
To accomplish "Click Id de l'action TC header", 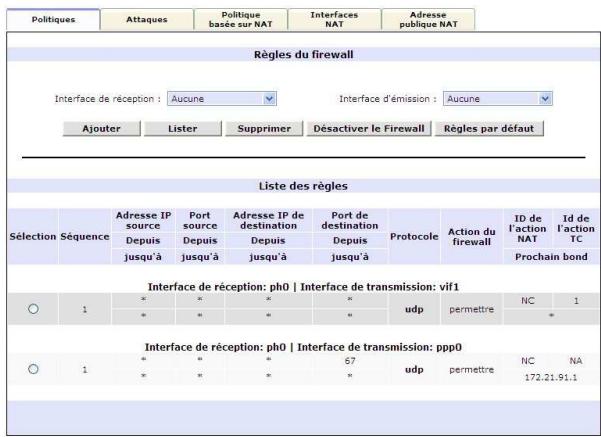I will point(576,228).
